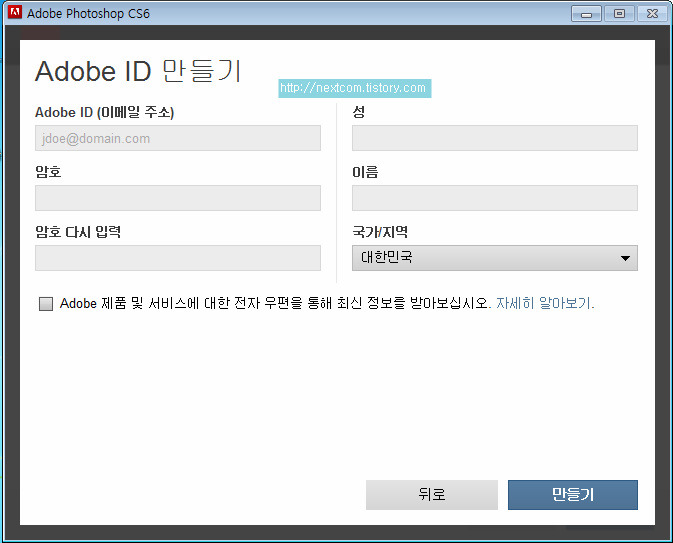Click the Adobe ID email address field
Image resolution: width=673 pixels, height=543 pixels.
[178, 138]
